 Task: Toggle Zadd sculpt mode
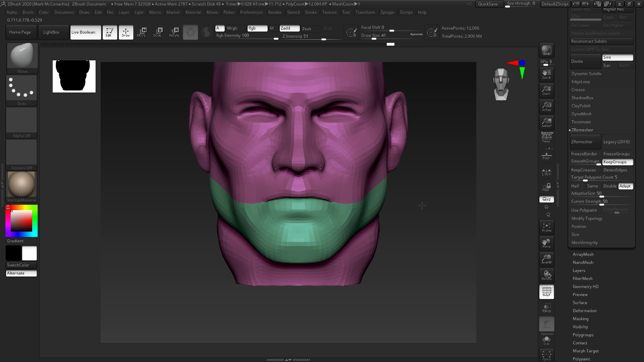(289, 28)
